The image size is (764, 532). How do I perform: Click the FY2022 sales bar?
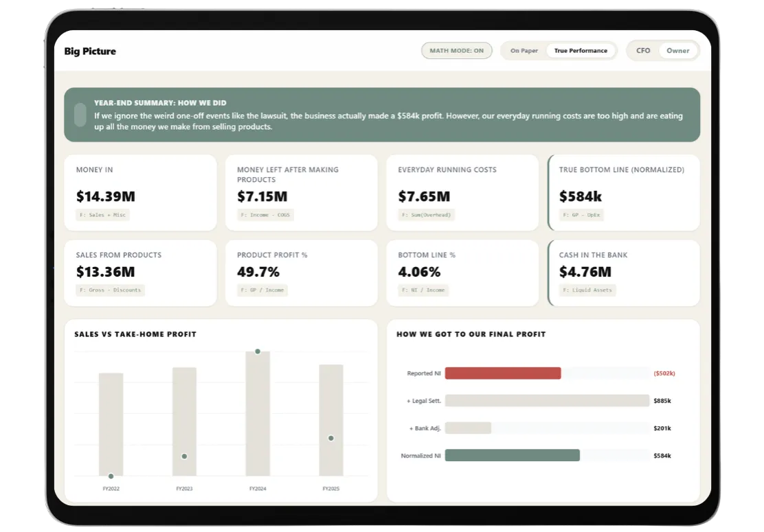point(111,424)
